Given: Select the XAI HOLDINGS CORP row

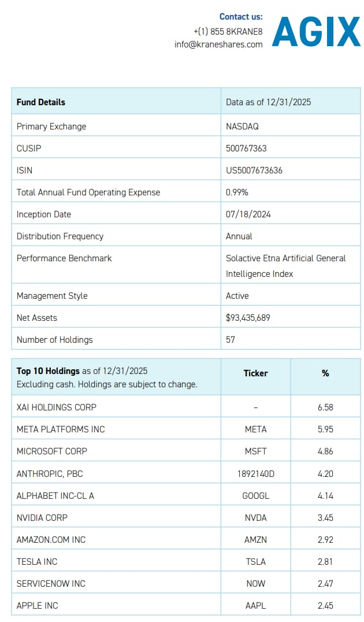Looking at the screenshot, I should 57,407.
